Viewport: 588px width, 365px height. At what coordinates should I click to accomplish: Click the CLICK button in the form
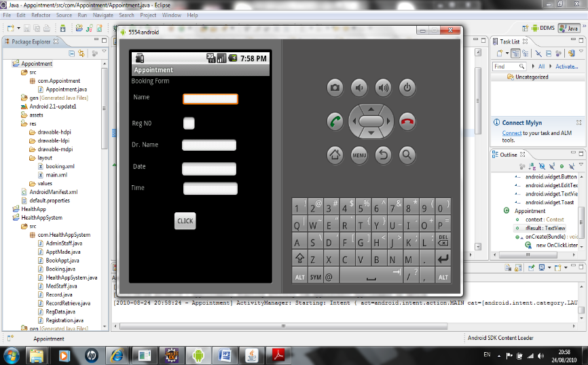pos(185,220)
